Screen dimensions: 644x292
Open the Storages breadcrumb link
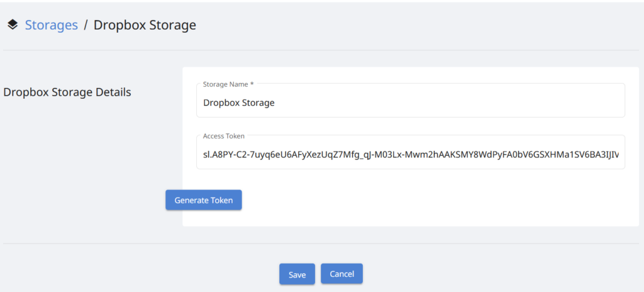52,25
